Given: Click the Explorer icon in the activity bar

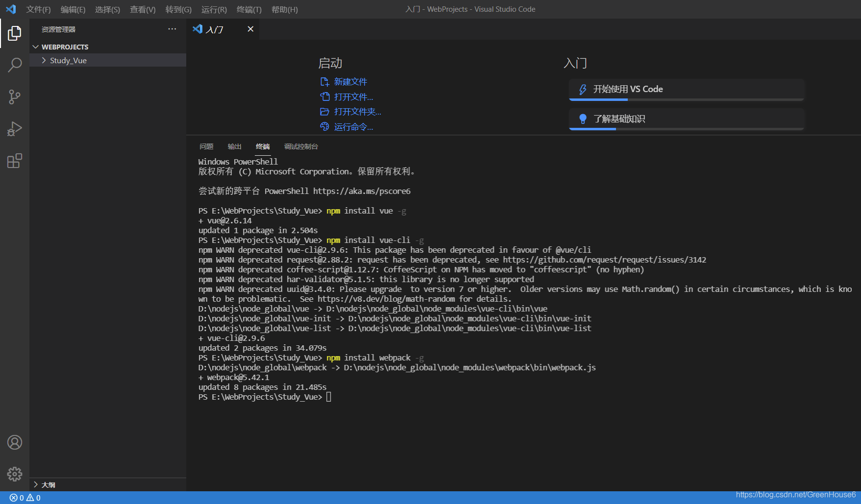Looking at the screenshot, I should (x=15, y=33).
